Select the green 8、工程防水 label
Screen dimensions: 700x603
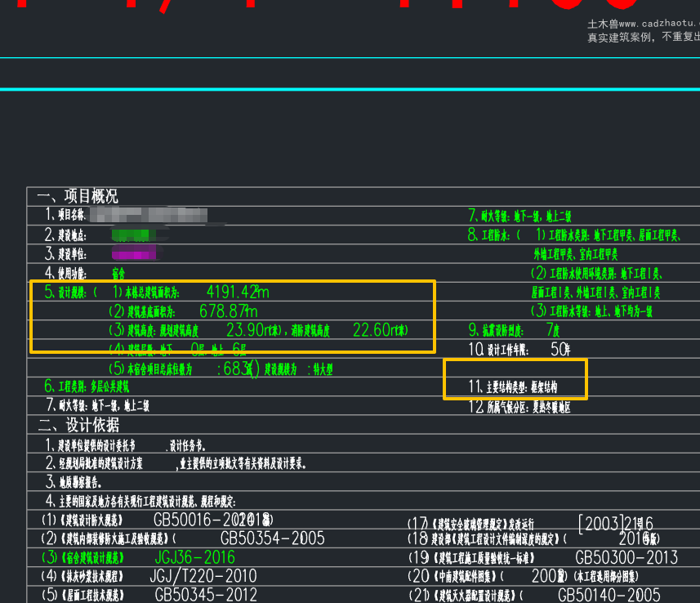[x=488, y=235]
